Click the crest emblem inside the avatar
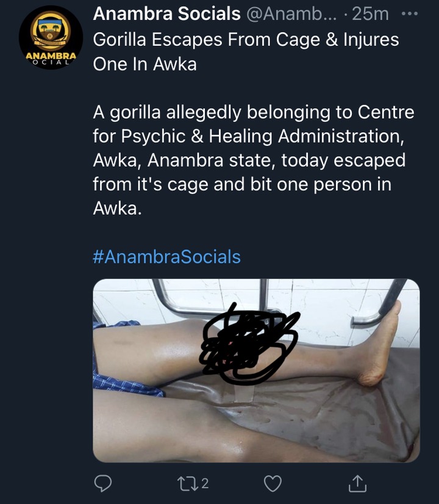This screenshot has width=439, height=504. [51, 31]
